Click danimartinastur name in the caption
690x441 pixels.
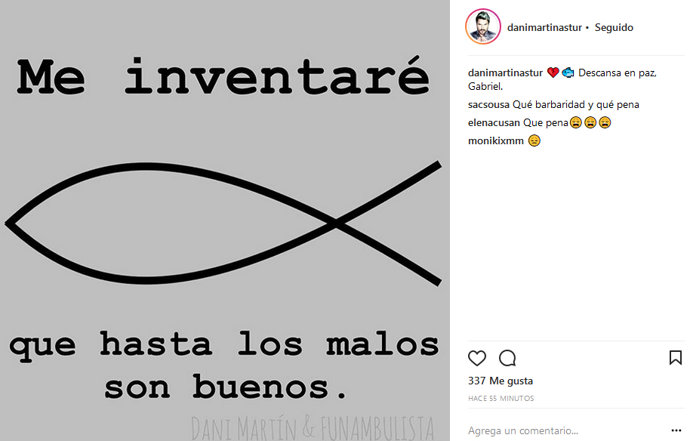(x=505, y=73)
